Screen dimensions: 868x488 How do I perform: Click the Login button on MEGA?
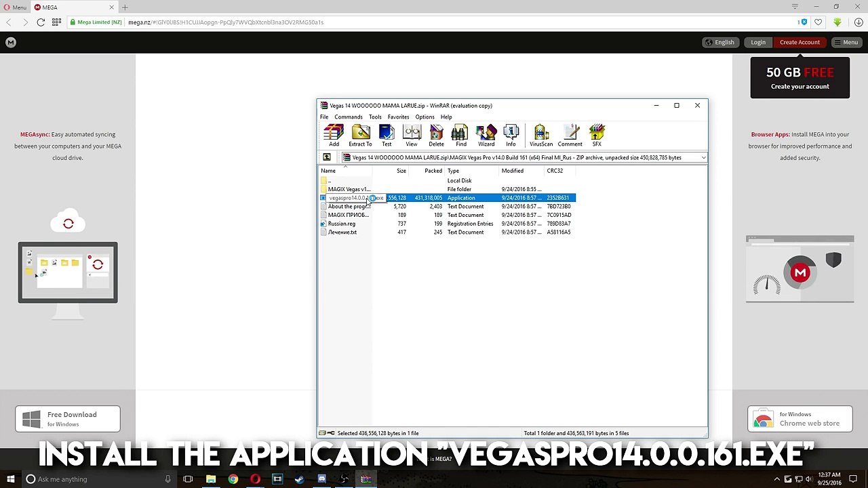(758, 42)
